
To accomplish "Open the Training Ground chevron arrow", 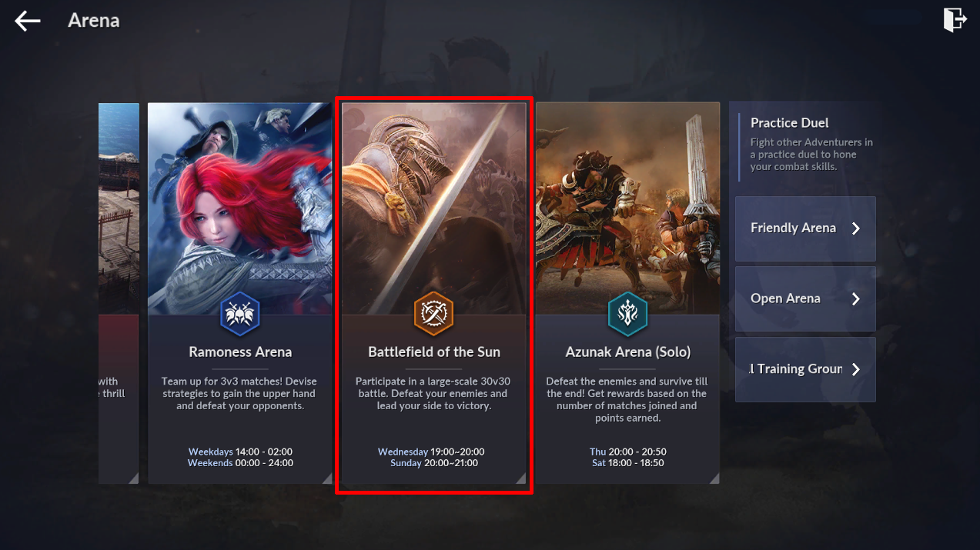I will click(855, 369).
